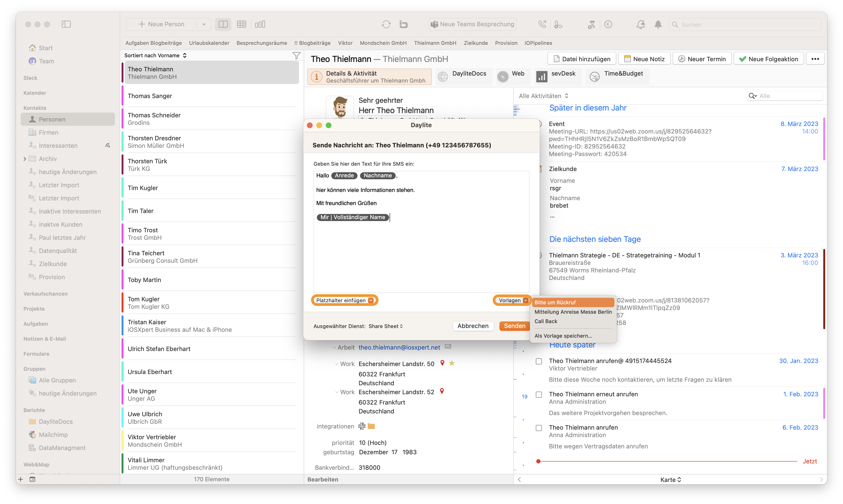Open the DayliteDocs tab
Screen dimensions: 843x504
464,76
